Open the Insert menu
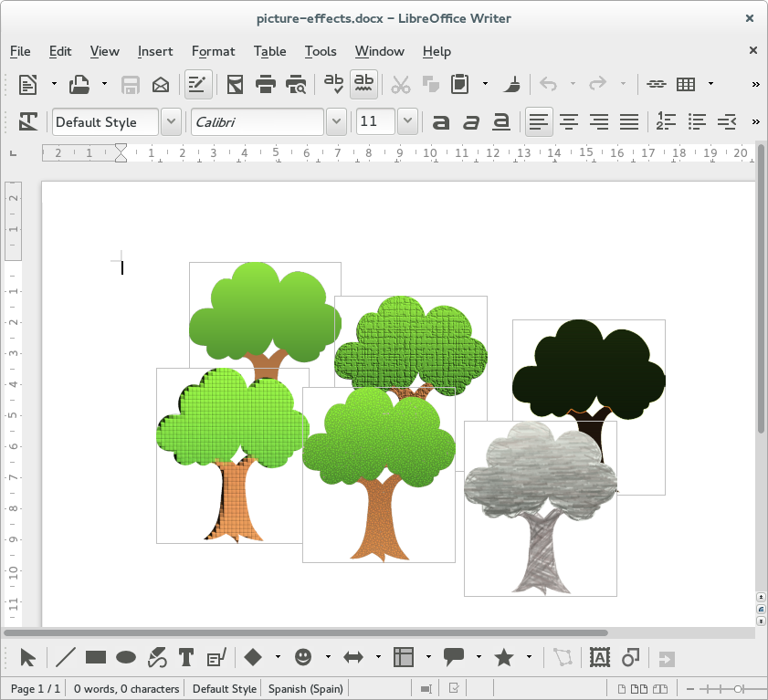This screenshot has width=768, height=700. pos(155,51)
